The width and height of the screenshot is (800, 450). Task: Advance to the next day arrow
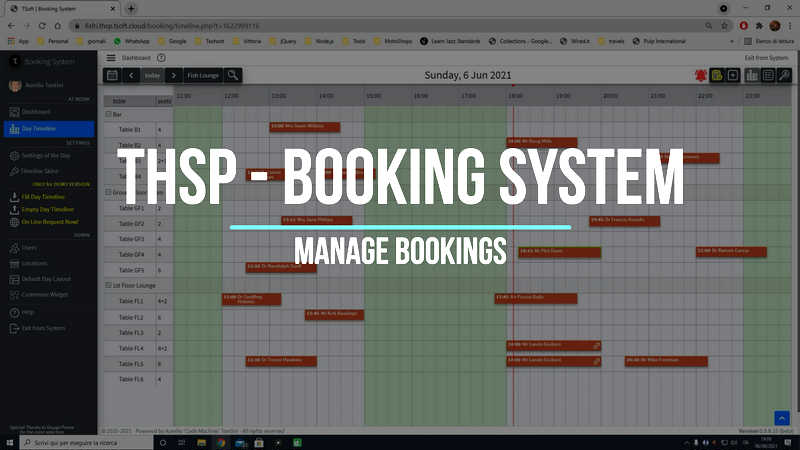173,75
